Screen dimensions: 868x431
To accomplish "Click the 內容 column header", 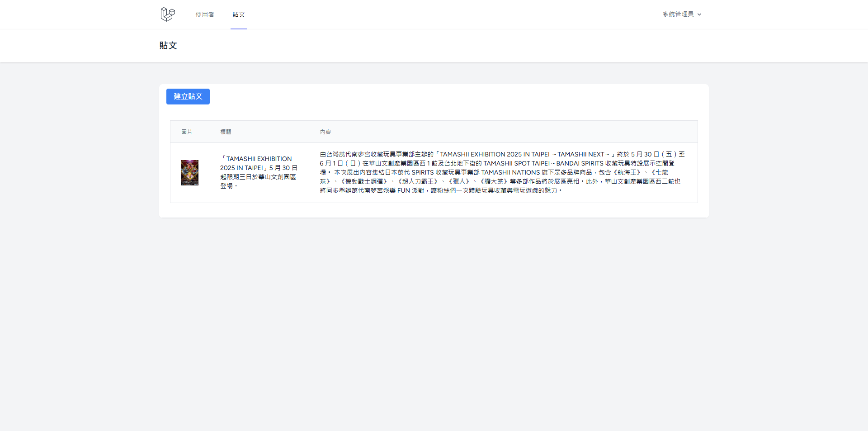I will click(325, 132).
